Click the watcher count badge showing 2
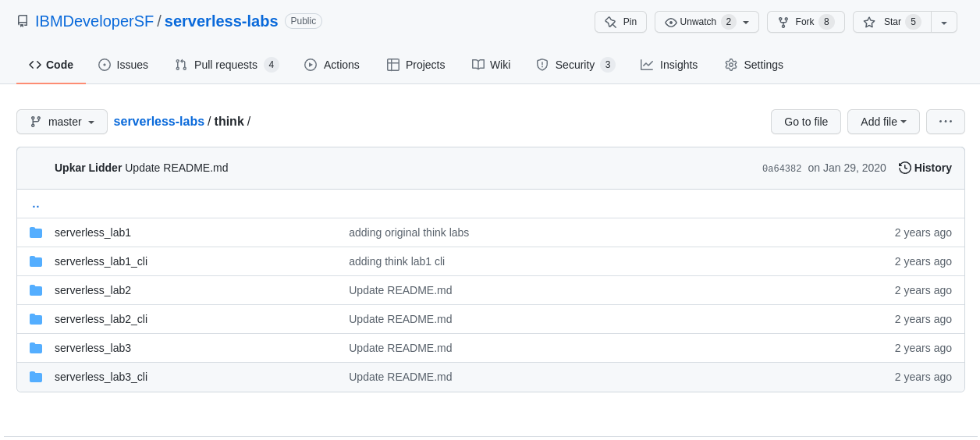 point(729,22)
